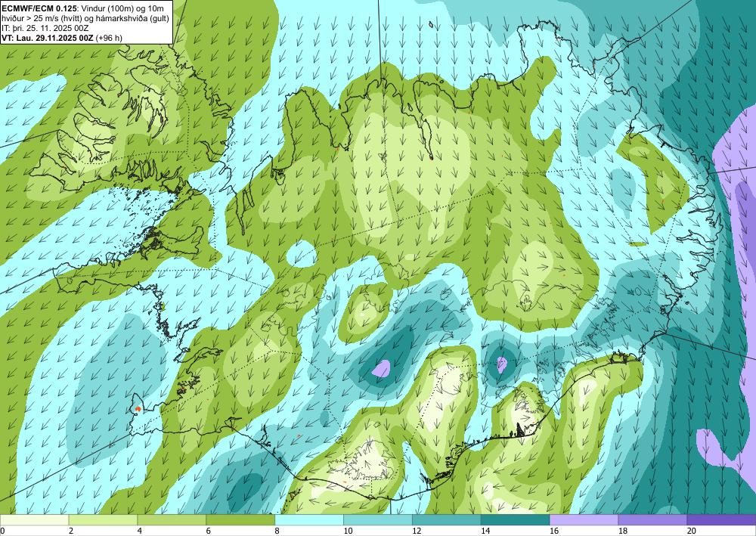756x536 pixels.
Task: Click the "hviður > 25 m/s (hvítt)" line
Action: (41, 18)
